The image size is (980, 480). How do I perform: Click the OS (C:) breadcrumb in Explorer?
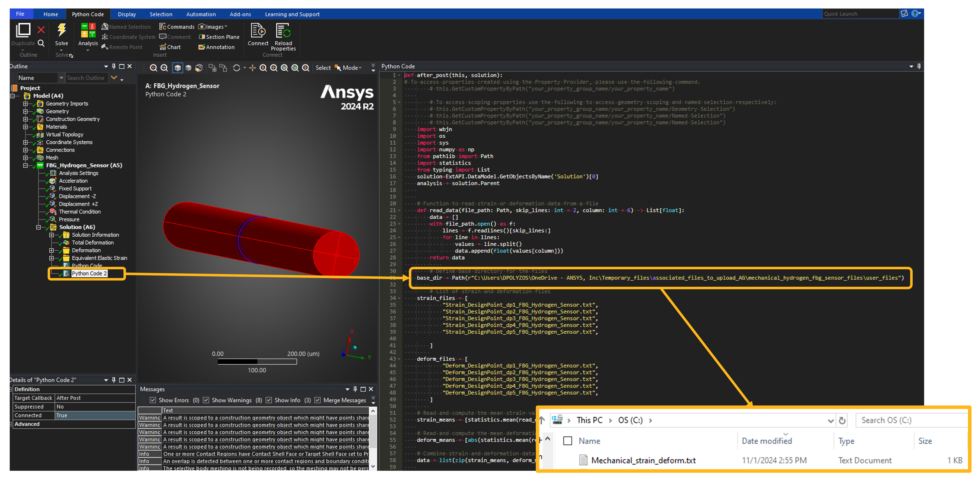pyautogui.click(x=630, y=420)
